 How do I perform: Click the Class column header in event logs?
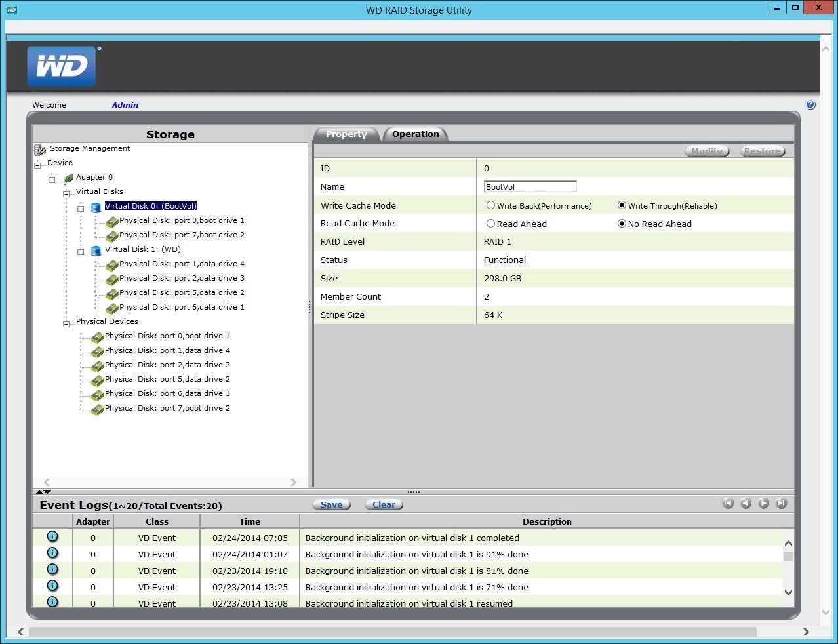(157, 522)
